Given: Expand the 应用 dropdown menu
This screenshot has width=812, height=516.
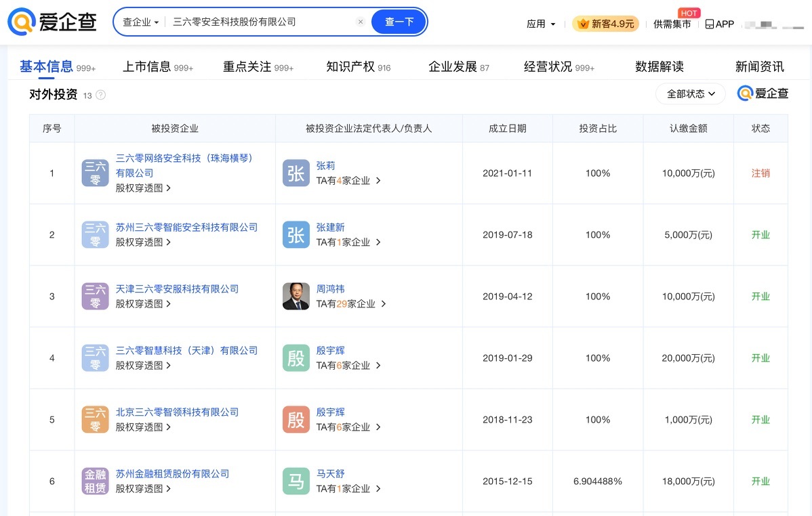Looking at the screenshot, I should tap(541, 24).
